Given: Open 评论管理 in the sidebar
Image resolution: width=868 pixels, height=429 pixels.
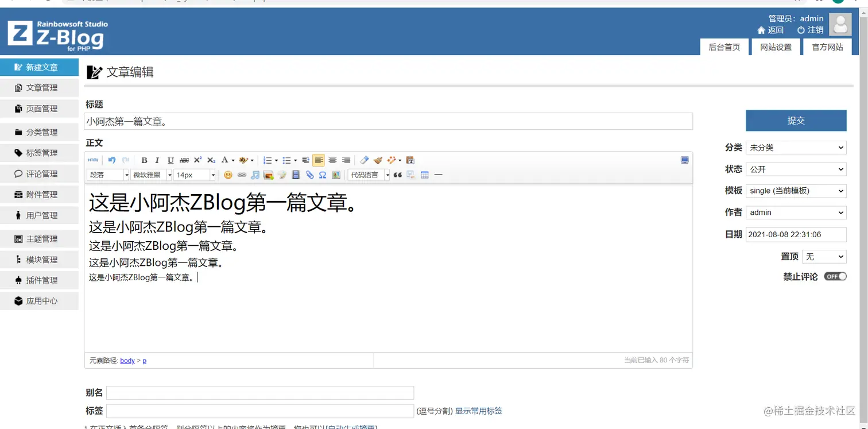Looking at the screenshot, I should pyautogui.click(x=39, y=173).
